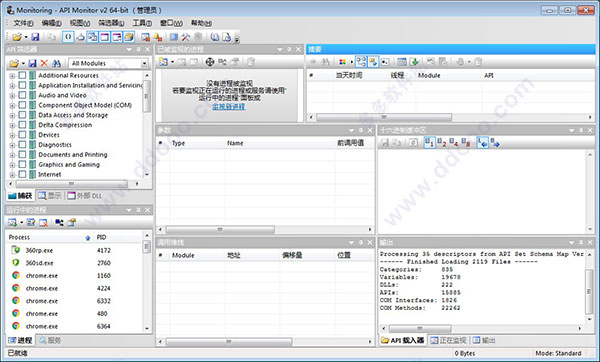The height and width of the screenshot is (362, 600).
Task: Open the 文件 menu
Action: tap(23, 23)
